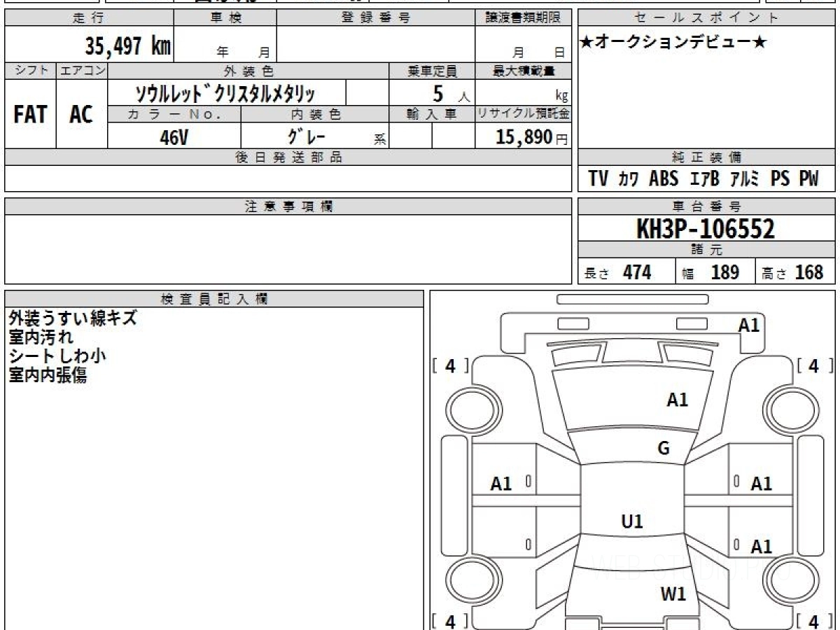Click the height value 高さ 168
This screenshot has height=630, width=840.
[793, 272]
